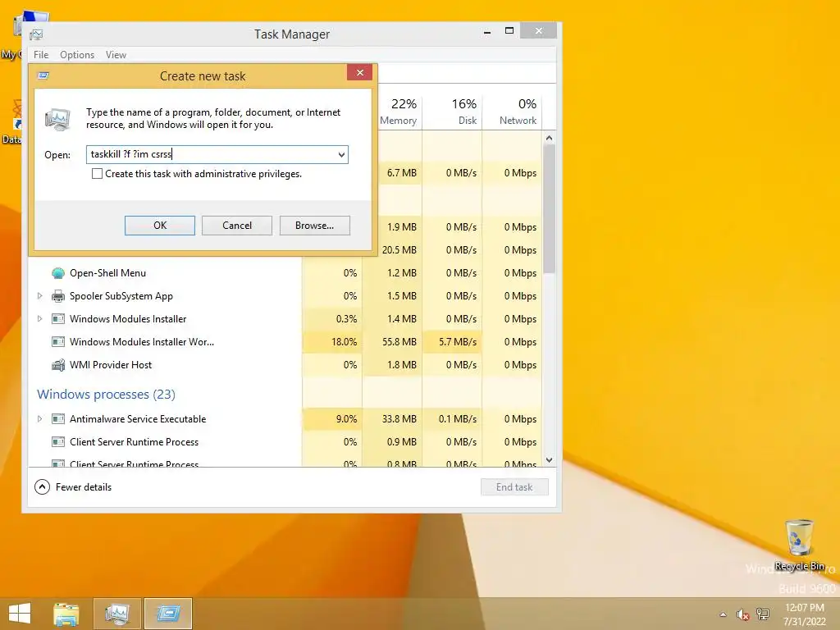This screenshot has height=630, width=840.
Task: Click the 55.8 MB memory value
Action: (399, 342)
